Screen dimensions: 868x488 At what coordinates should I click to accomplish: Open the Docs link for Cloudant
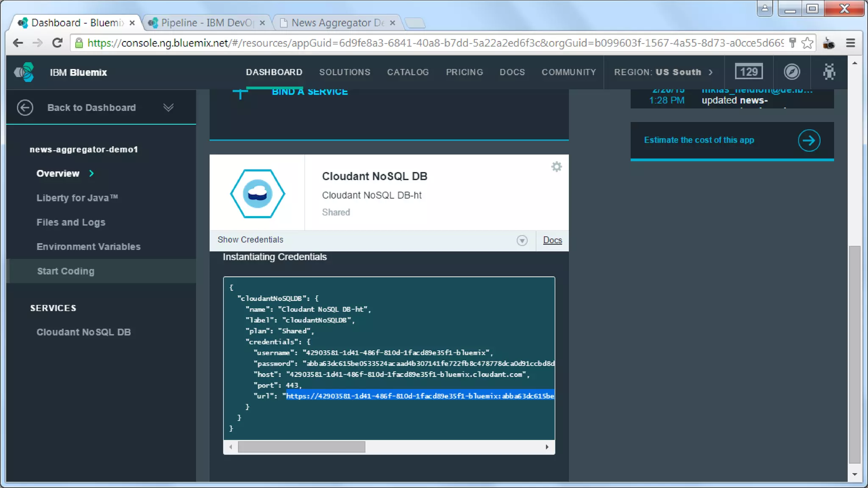tap(552, 240)
